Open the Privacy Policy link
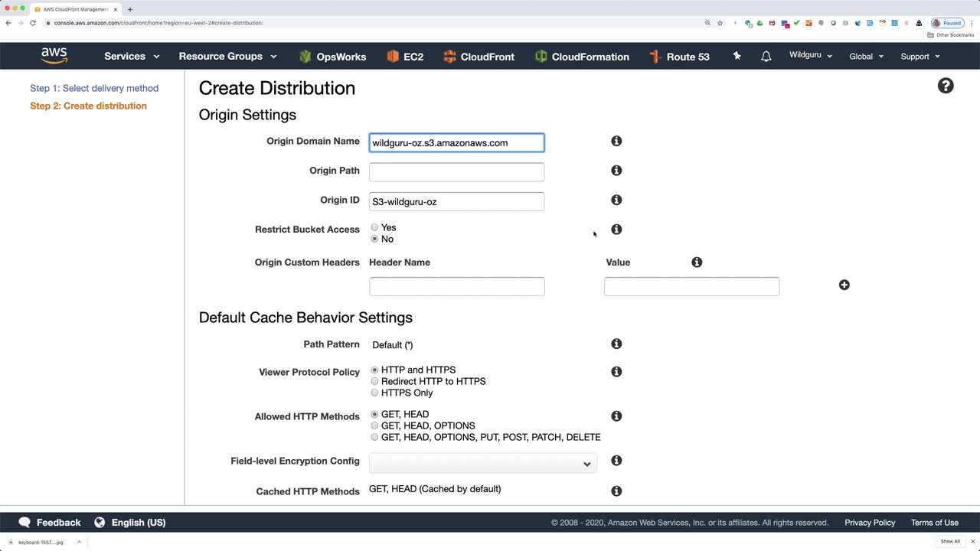This screenshot has height=551, width=980. 869,523
